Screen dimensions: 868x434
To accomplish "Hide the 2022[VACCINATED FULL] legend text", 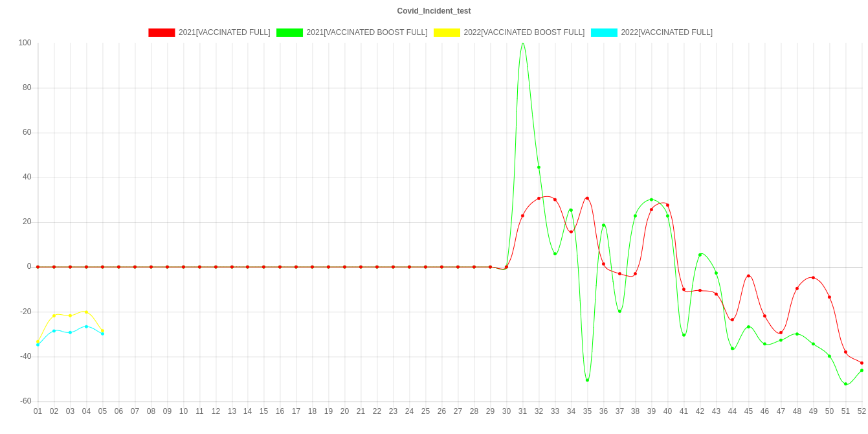I will [666, 32].
